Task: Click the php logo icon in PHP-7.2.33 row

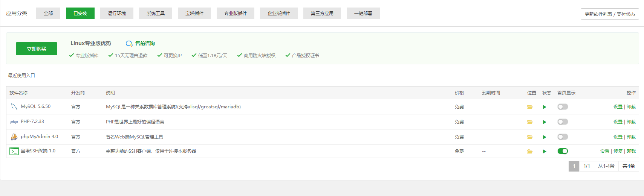Action: click(x=14, y=122)
